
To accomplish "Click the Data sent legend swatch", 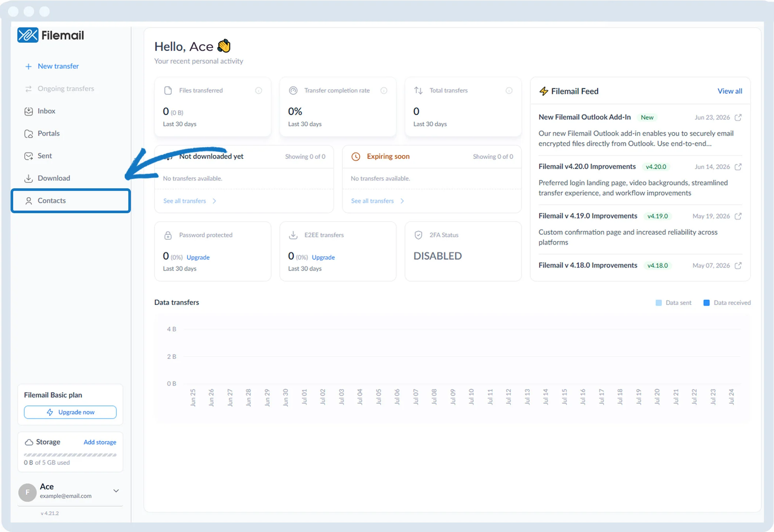I will 659,303.
